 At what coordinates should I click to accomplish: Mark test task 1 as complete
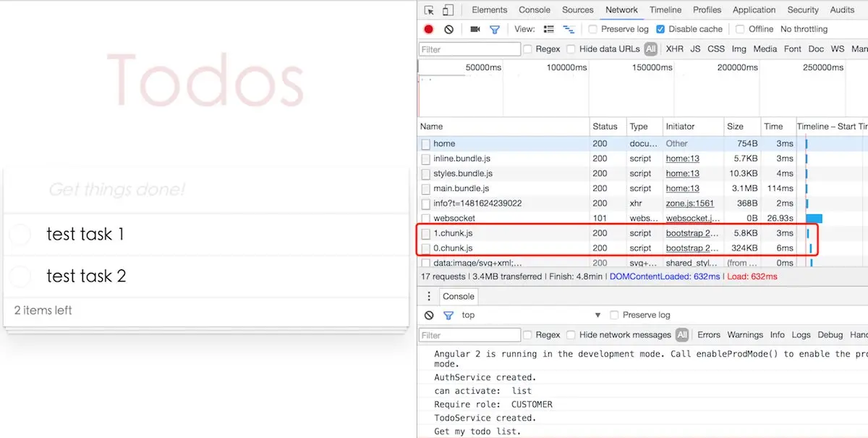[x=20, y=235]
